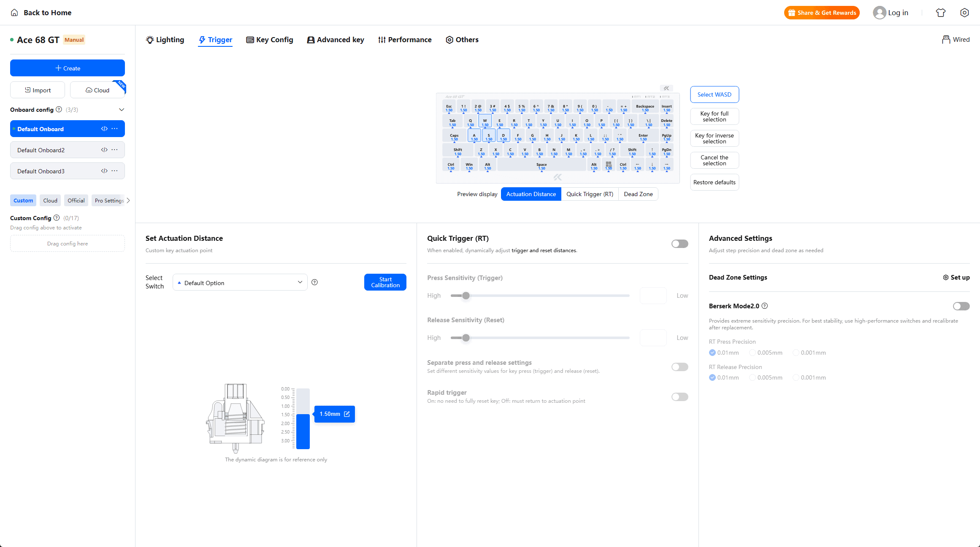The image size is (980, 547).
Task: Open the skin/theme shirt icon
Action: tap(941, 13)
